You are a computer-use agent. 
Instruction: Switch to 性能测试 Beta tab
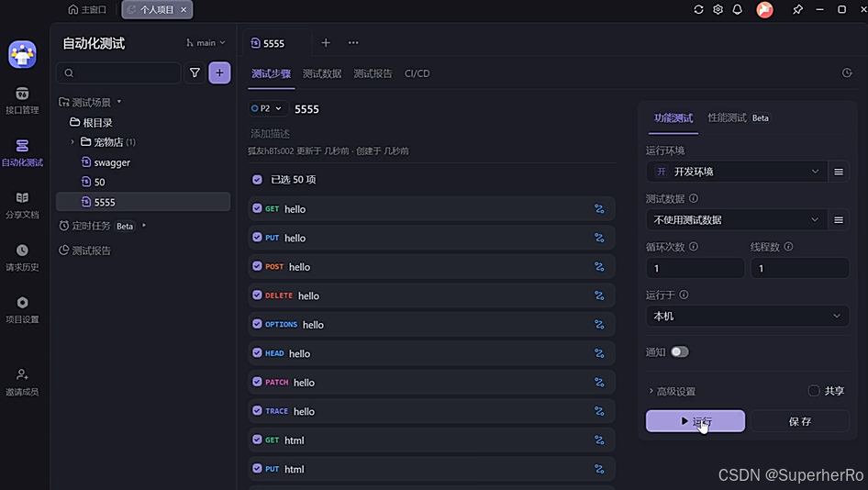click(x=739, y=118)
